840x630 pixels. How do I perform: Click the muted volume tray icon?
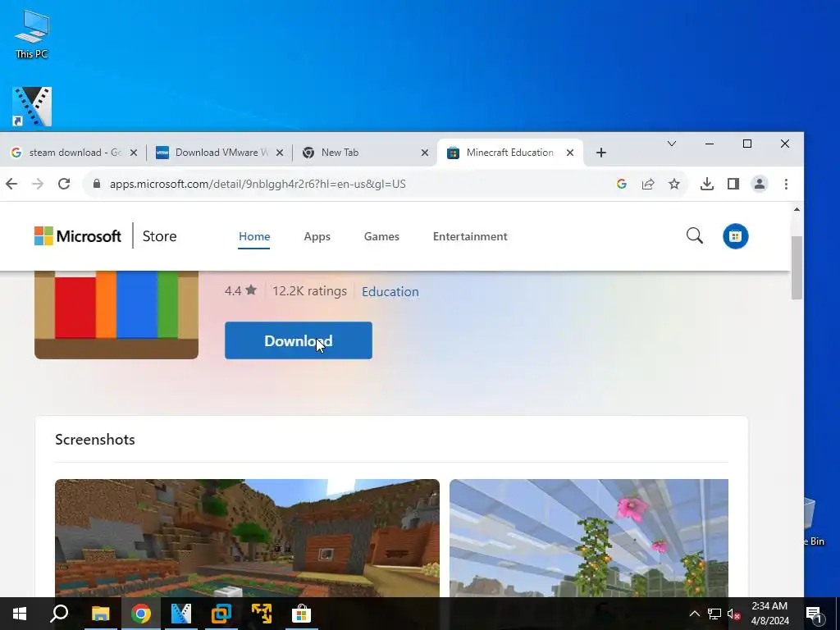[x=734, y=614]
